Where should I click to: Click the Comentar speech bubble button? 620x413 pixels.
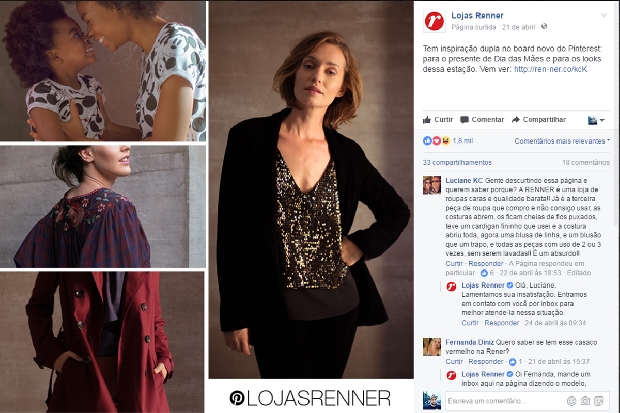click(482, 119)
